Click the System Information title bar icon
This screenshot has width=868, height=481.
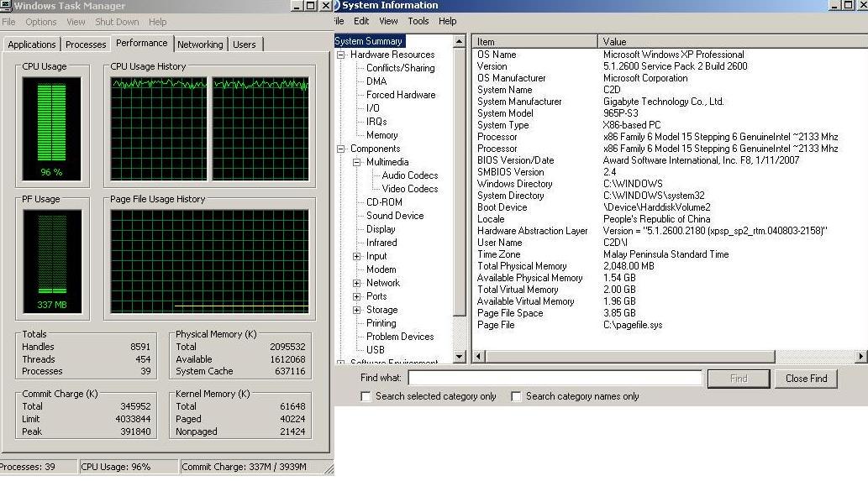click(x=337, y=6)
